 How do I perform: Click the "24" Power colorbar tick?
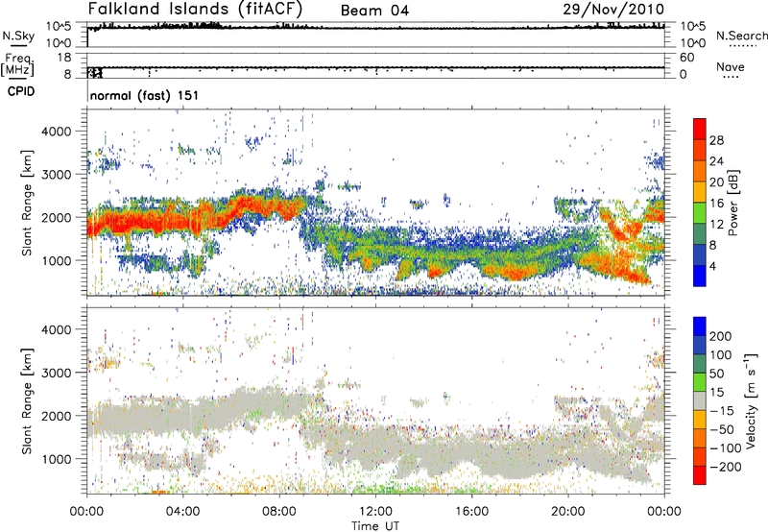tap(716, 161)
